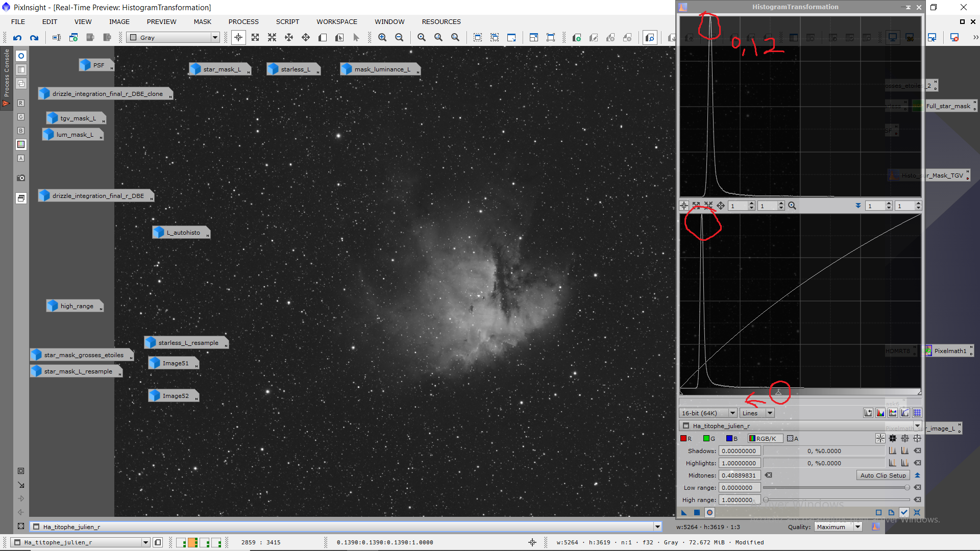Click the Midtones value input field
The width and height of the screenshot is (980, 551).
point(739,475)
